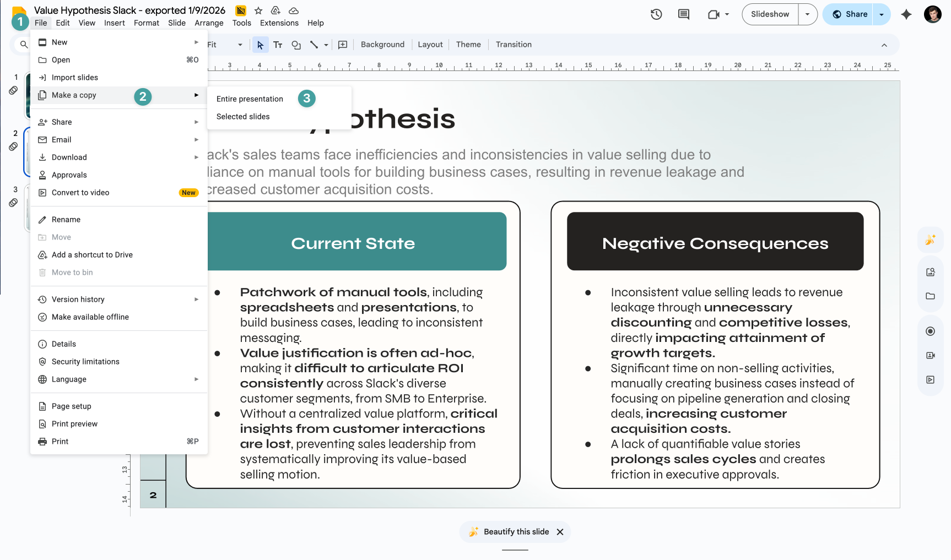Click the Slideshow button
This screenshot has height=560, width=951.
click(770, 14)
